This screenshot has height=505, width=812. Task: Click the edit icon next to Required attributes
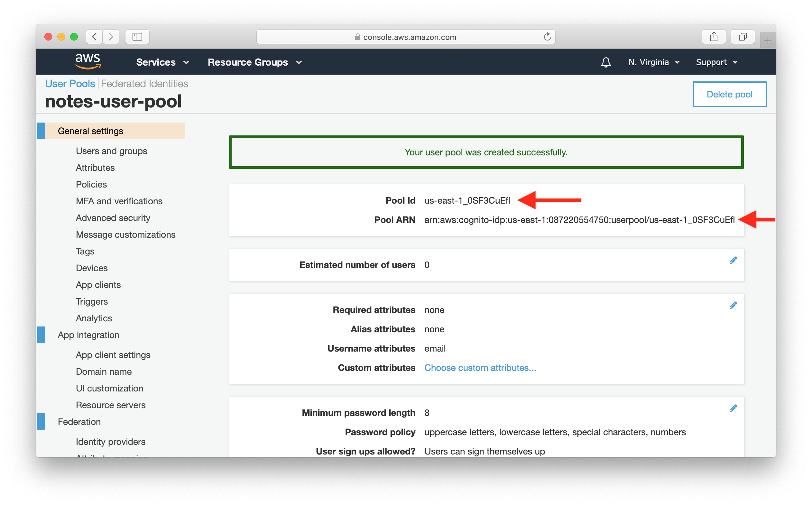click(x=735, y=306)
